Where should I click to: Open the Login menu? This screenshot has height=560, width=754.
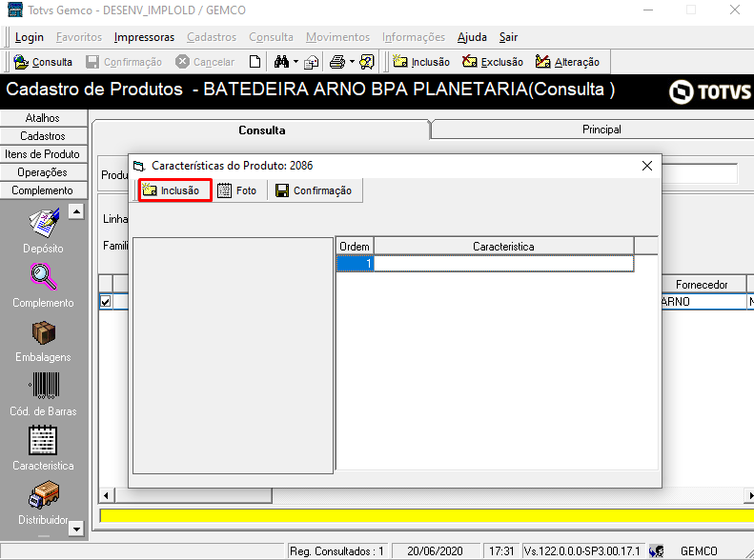coord(30,37)
